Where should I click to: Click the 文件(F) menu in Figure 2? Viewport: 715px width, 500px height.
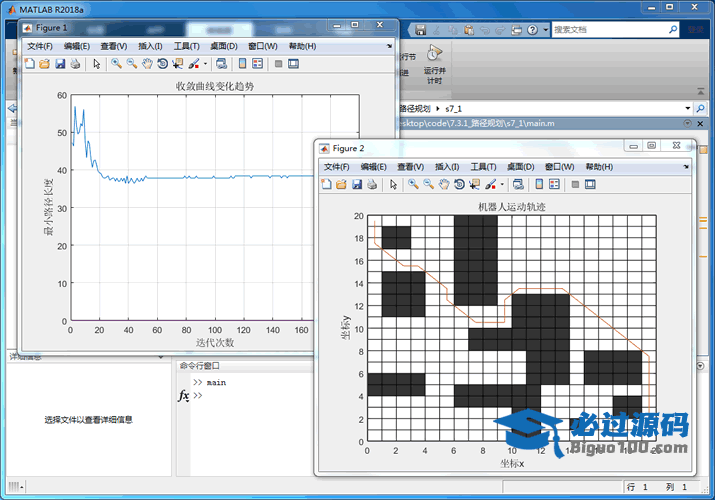tap(335, 166)
